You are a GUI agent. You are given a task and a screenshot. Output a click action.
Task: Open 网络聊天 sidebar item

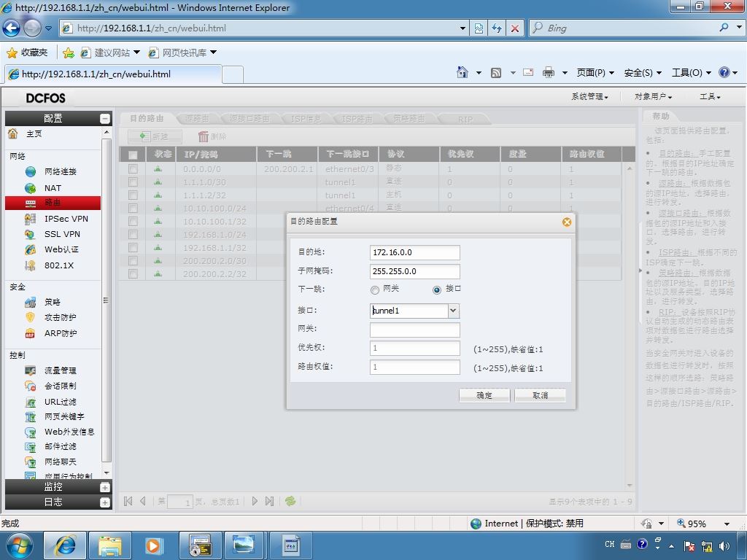click(60, 462)
